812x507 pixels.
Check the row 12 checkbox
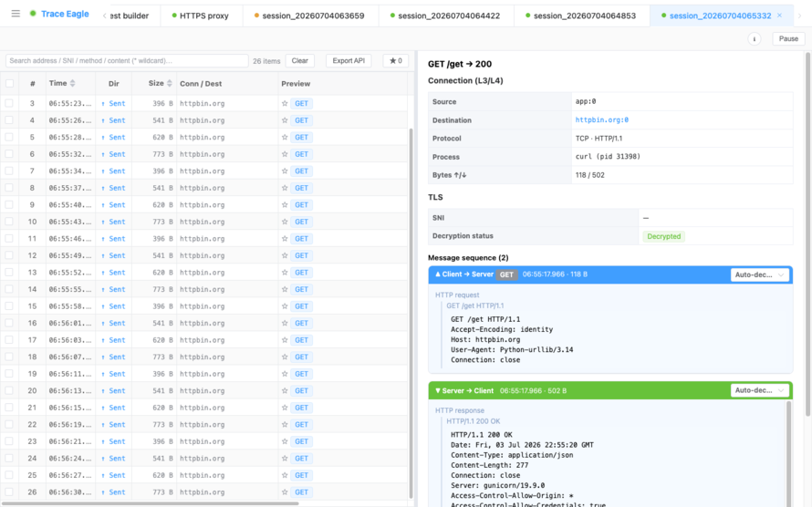(9, 255)
